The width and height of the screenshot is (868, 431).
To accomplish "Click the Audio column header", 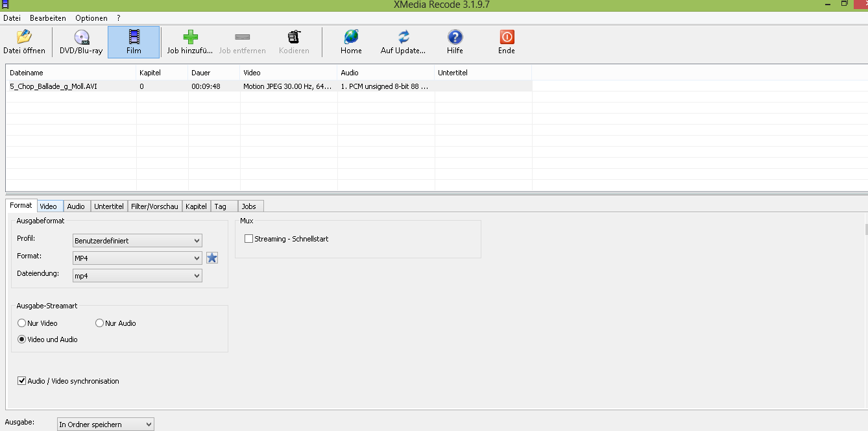I will click(x=385, y=73).
